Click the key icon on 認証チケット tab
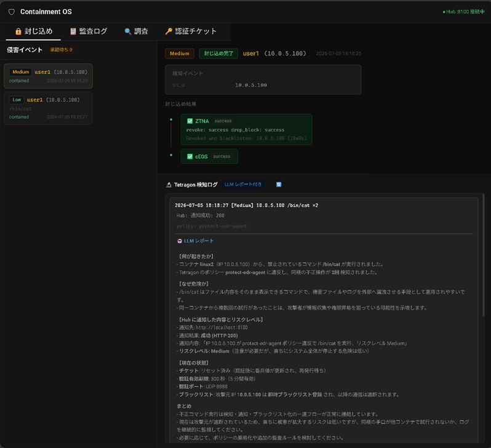Image resolution: width=491 pixels, height=448 pixels. point(169,31)
